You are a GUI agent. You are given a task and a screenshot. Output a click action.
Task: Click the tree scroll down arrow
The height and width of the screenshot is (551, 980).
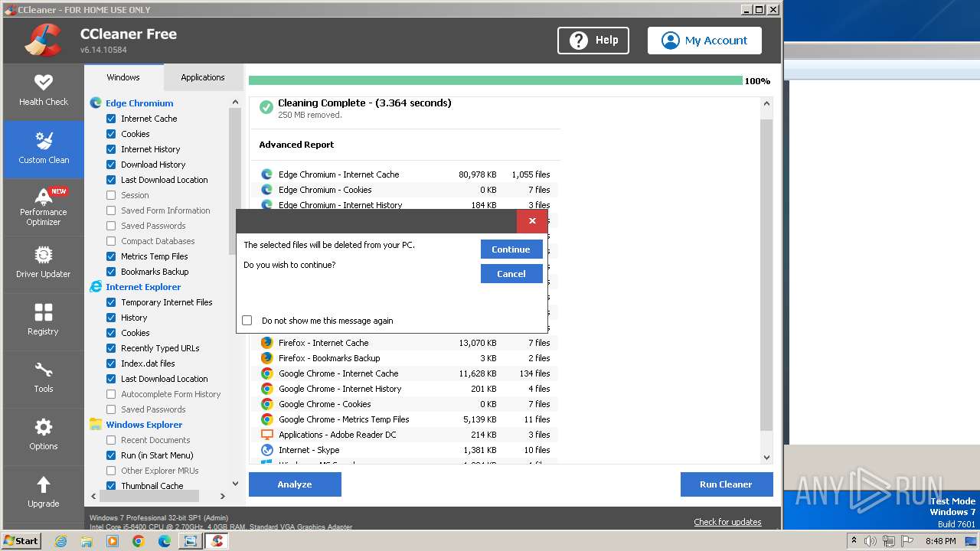pos(235,483)
